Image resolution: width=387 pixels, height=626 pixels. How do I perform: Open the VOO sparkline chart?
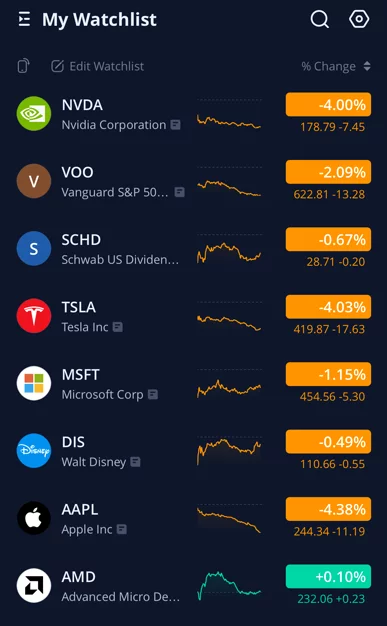229,181
